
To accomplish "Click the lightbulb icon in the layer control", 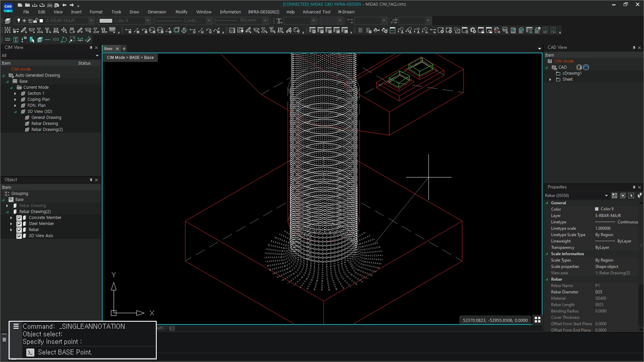I will tap(18, 21).
